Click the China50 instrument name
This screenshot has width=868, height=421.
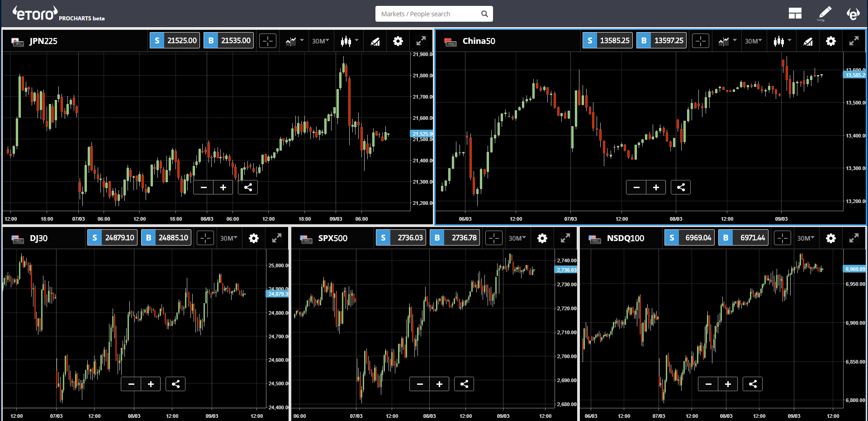(x=479, y=41)
